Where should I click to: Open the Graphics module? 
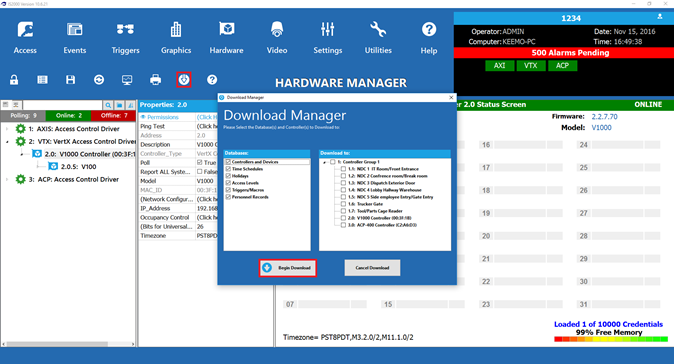coord(176,38)
